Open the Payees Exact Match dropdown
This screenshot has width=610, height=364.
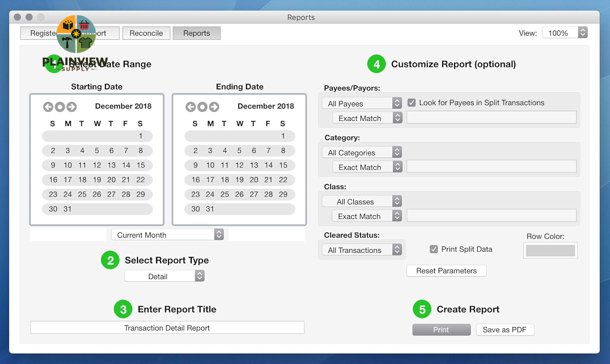(367, 118)
